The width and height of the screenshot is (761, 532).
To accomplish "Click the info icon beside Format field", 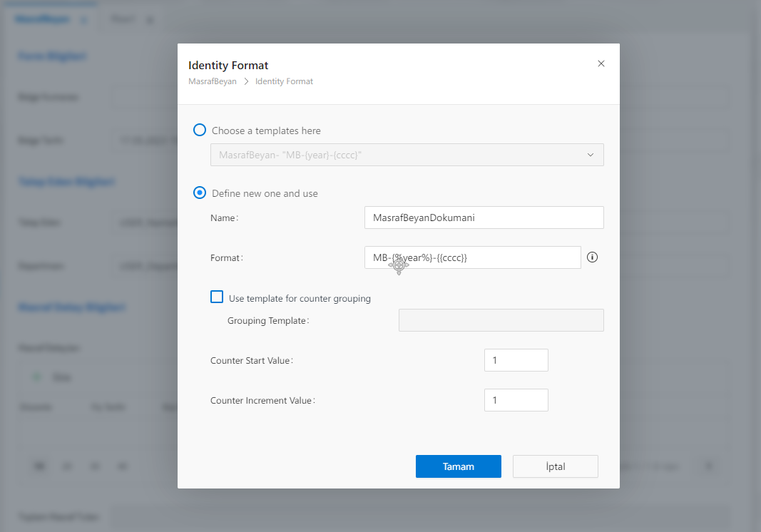I will (x=592, y=257).
